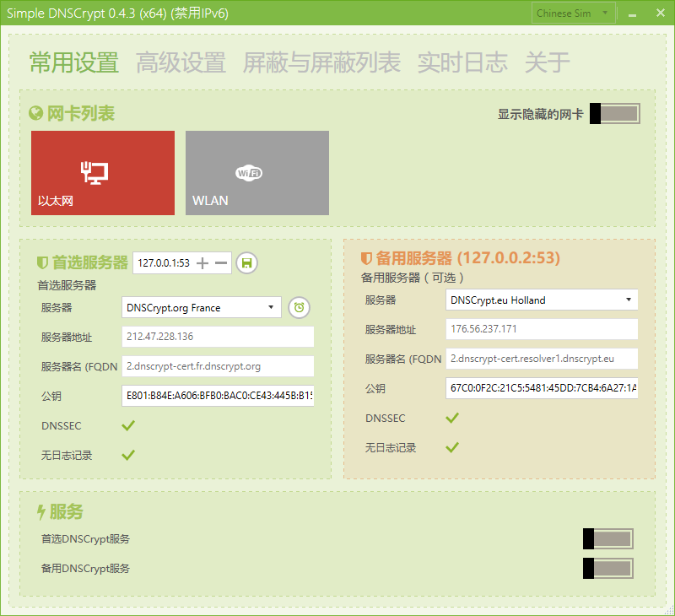675x616 pixels.
Task: Open the DNSCrypt.org France server dropdown
Action: [x=202, y=307]
